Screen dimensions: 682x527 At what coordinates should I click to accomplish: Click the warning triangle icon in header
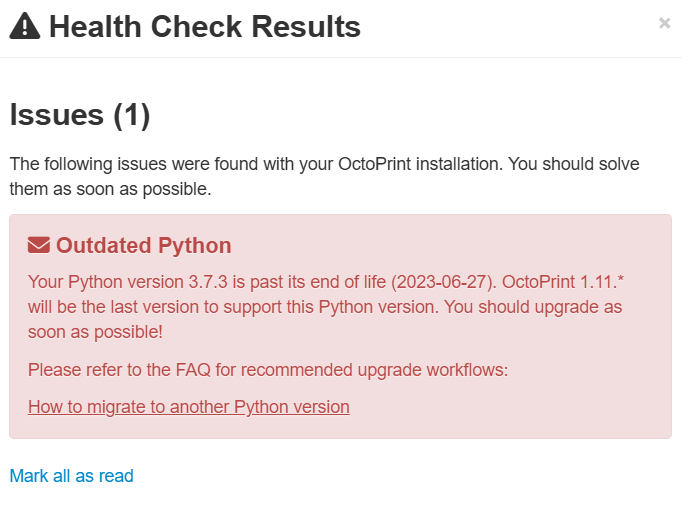[25, 26]
